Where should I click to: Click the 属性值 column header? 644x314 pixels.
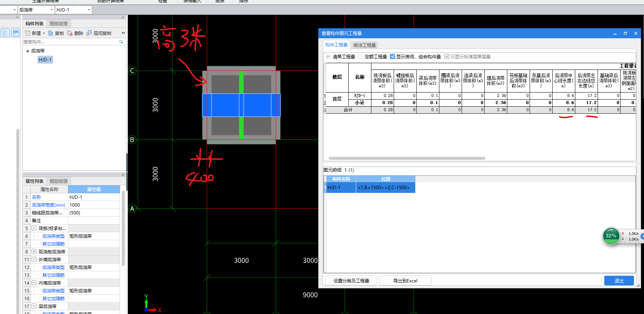(94, 189)
